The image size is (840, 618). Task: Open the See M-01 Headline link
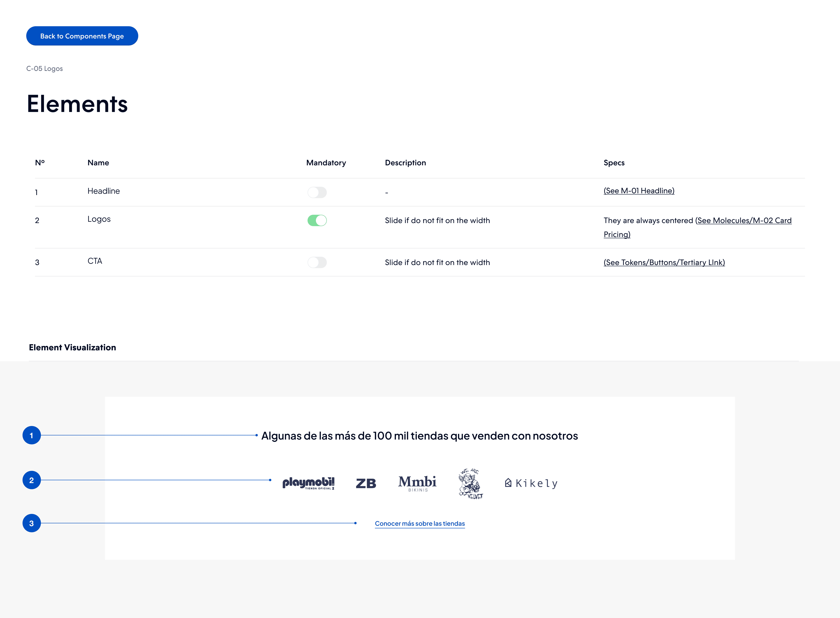click(x=639, y=191)
